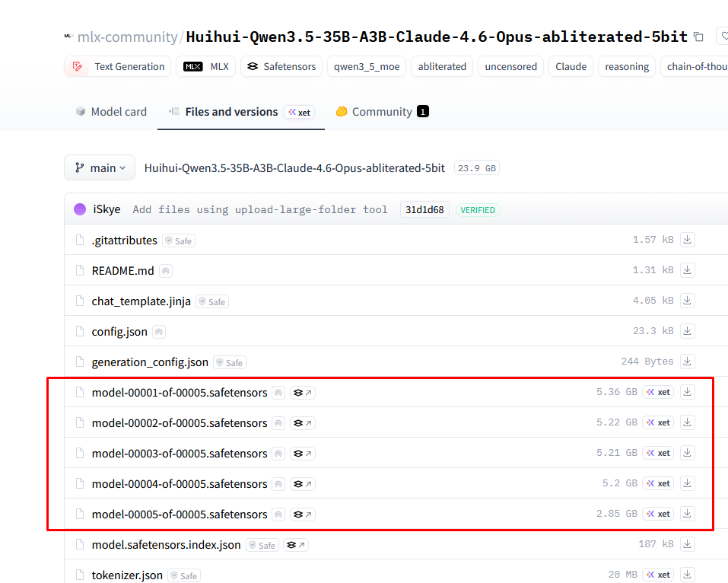Copy the model name with copy icon

pyautogui.click(x=698, y=37)
